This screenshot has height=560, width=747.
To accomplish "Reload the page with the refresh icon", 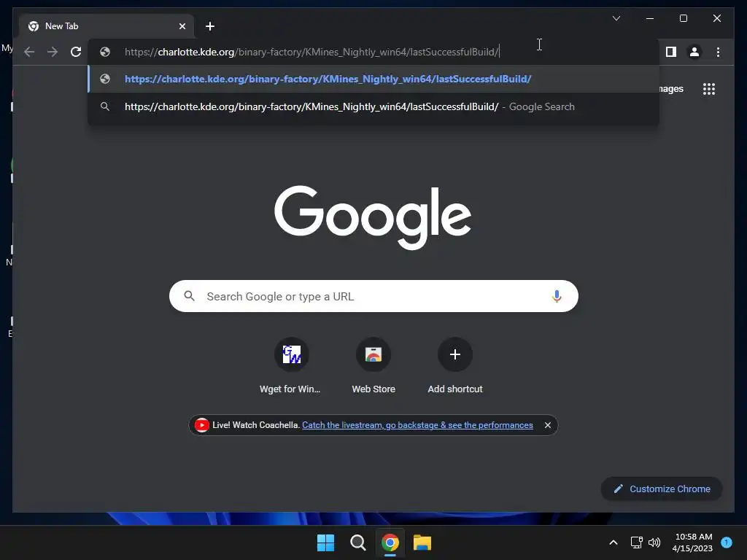I will [x=76, y=52].
